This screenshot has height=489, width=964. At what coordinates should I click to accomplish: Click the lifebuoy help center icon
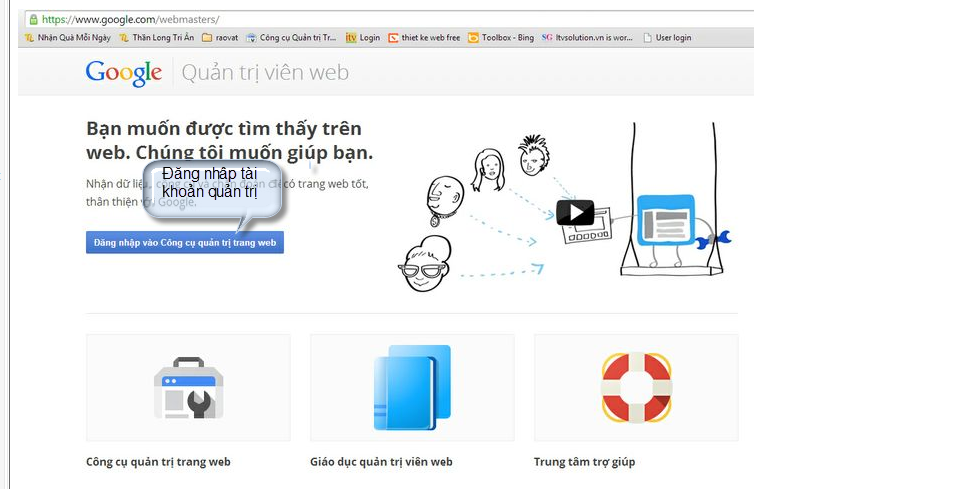tap(636, 388)
